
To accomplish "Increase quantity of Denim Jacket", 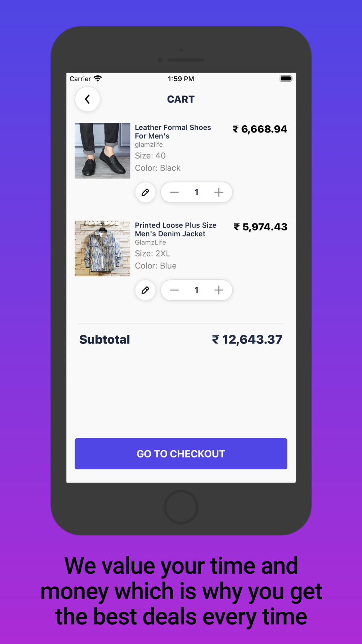I will [219, 290].
